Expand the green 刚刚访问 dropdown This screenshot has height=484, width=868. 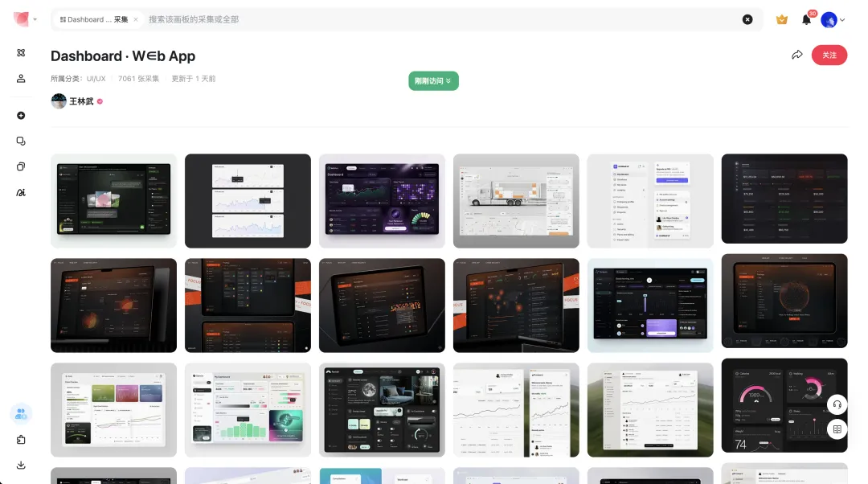(x=433, y=80)
